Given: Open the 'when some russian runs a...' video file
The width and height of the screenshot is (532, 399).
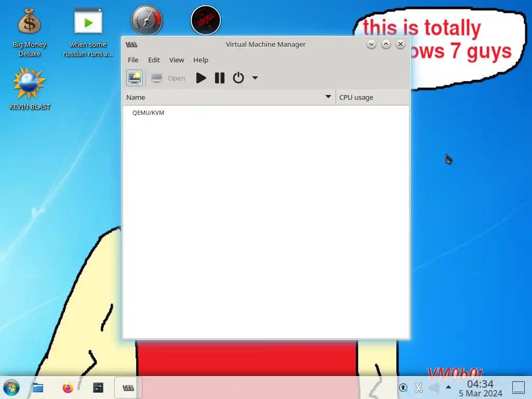Looking at the screenshot, I should (88, 33).
